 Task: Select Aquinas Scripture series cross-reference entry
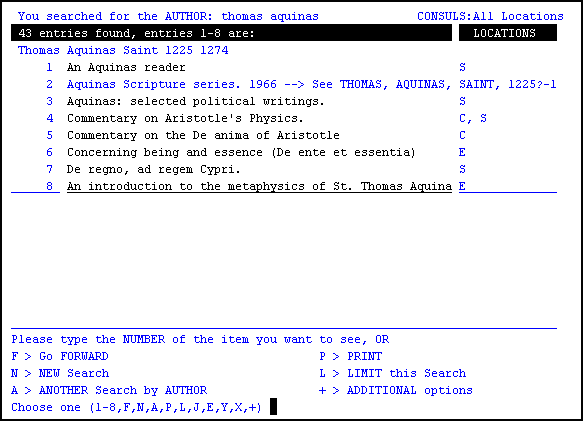coord(312,84)
